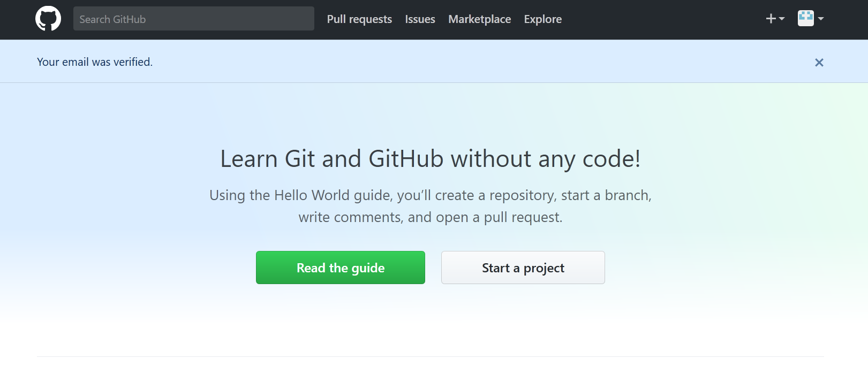Open Pull requests in the header

[x=359, y=19]
